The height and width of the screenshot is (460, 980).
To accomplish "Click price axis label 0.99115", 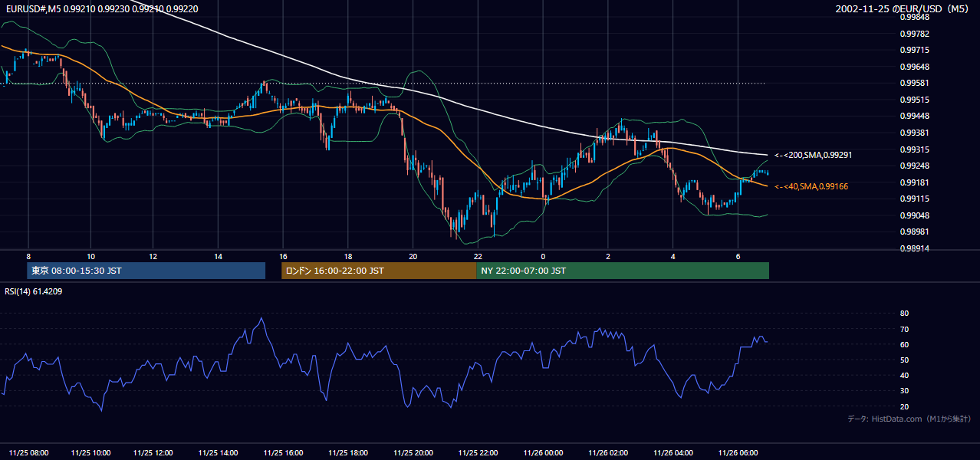I will (x=915, y=199).
